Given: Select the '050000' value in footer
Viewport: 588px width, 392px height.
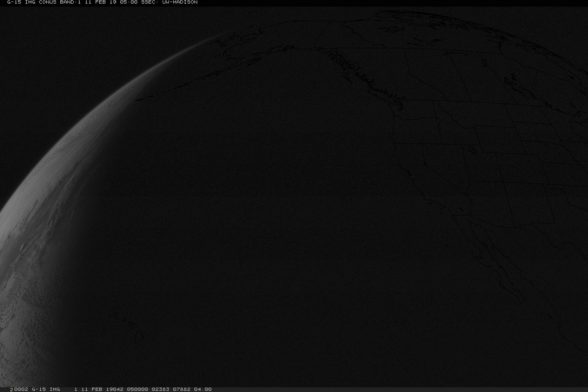Looking at the screenshot, I should point(138,389).
